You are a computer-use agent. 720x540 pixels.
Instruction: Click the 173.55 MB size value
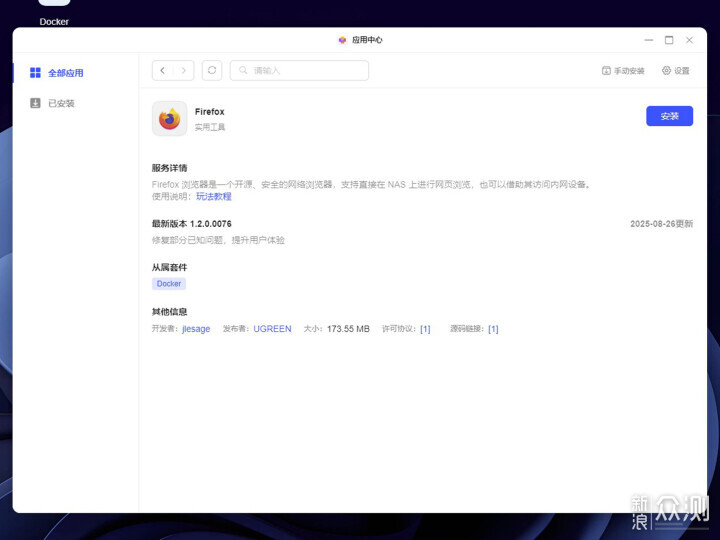348,329
